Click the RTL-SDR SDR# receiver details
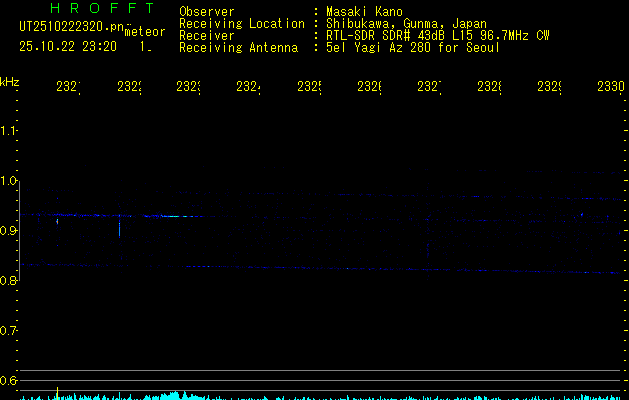The image size is (629, 400). pyautogui.click(x=438, y=36)
